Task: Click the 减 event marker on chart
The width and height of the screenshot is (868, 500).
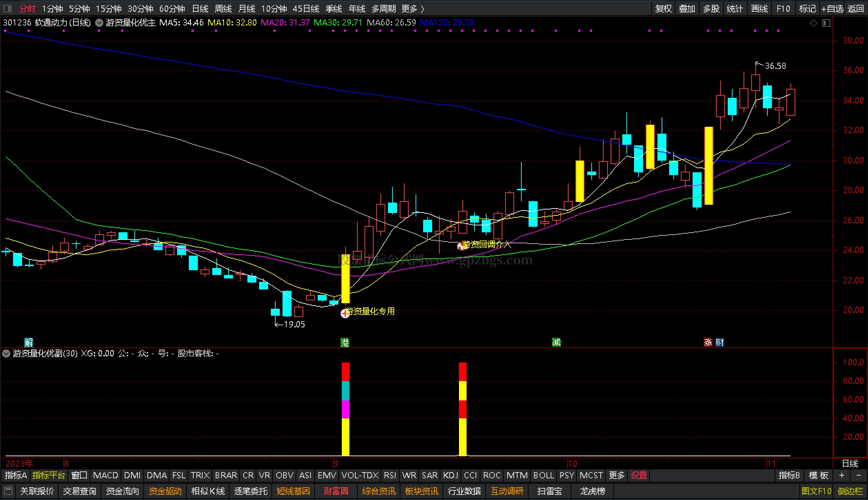Action: coord(556,342)
